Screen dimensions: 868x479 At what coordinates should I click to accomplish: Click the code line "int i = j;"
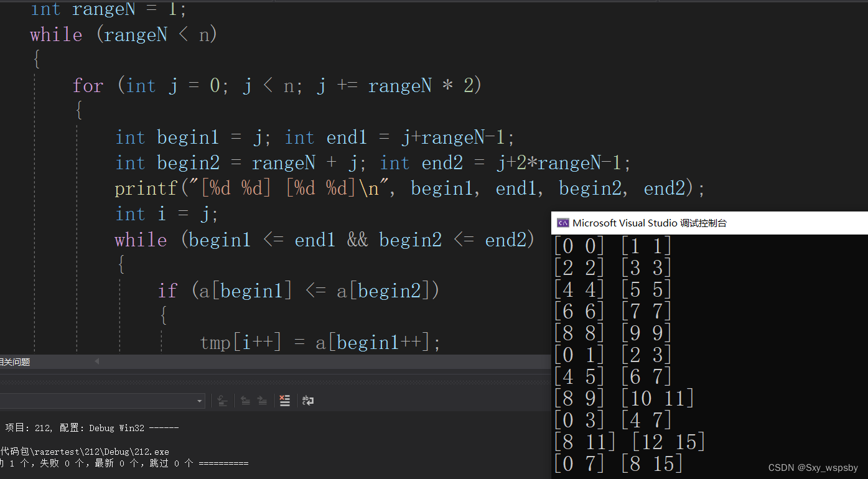click(x=167, y=214)
